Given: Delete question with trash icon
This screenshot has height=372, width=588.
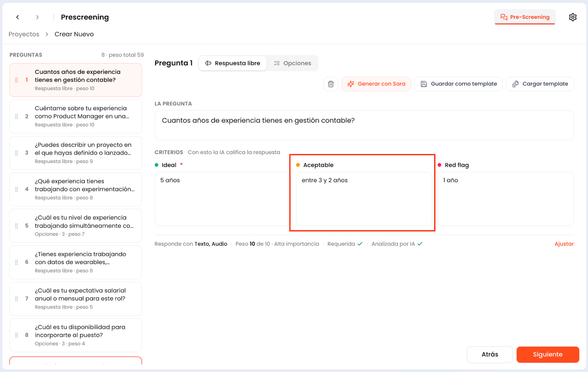Looking at the screenshot, I should coord(331,84).
